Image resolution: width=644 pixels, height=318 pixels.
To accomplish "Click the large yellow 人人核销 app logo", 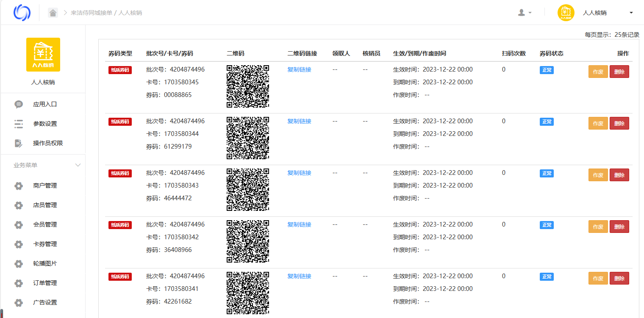I will pyautogui.click(x=43, y=55).
